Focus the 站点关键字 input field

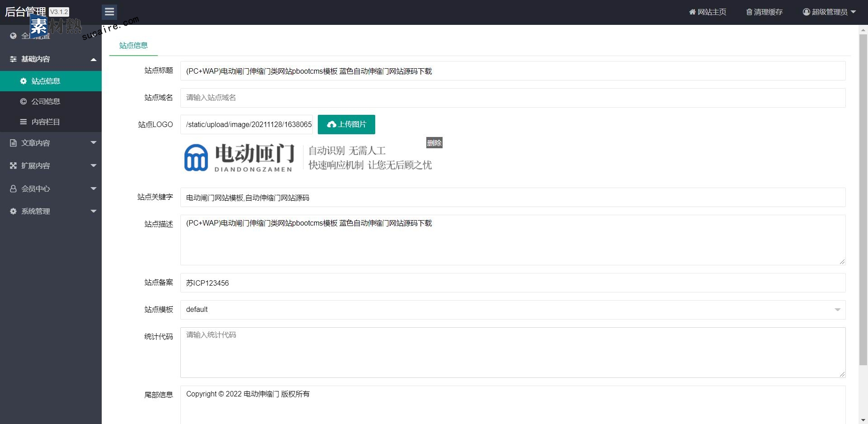click(513, 198)
